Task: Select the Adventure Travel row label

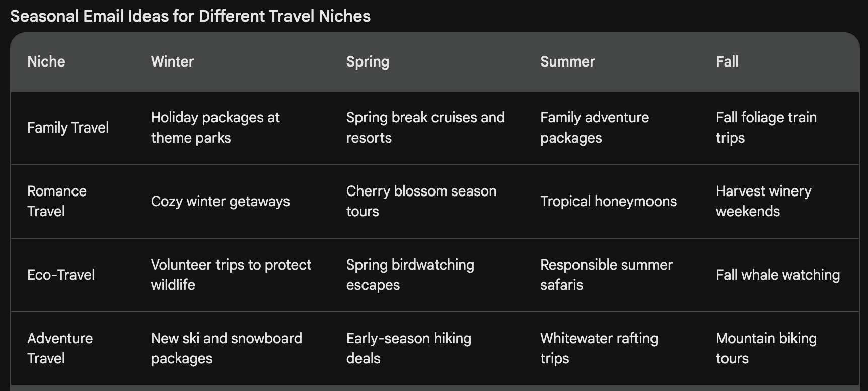Action: pyautogui.click(x=60, y=348)
